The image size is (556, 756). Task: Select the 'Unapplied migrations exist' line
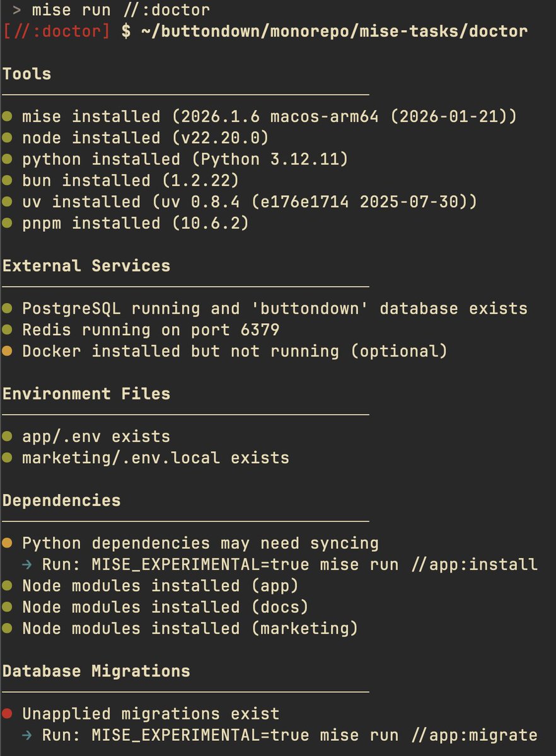151,714
